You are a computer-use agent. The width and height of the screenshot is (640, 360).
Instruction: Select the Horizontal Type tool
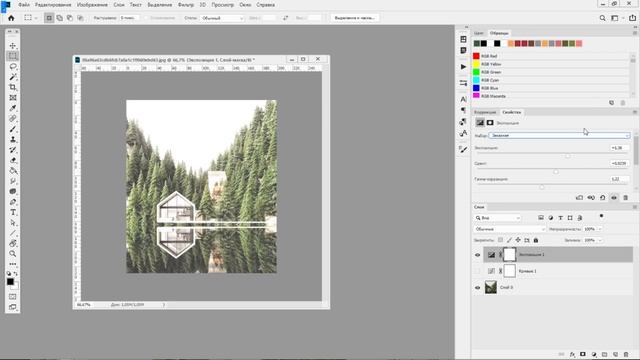coord(13,212)
